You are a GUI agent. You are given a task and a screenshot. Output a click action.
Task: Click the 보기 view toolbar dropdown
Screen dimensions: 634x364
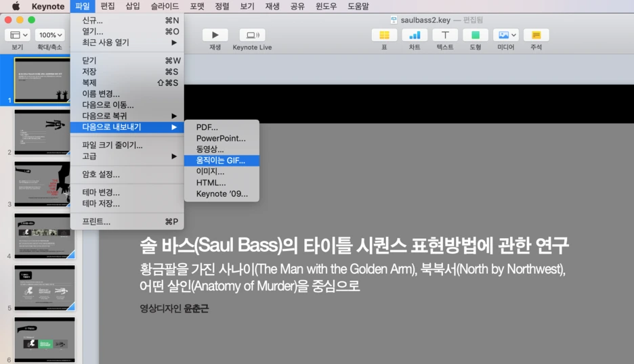click(18, 35)
